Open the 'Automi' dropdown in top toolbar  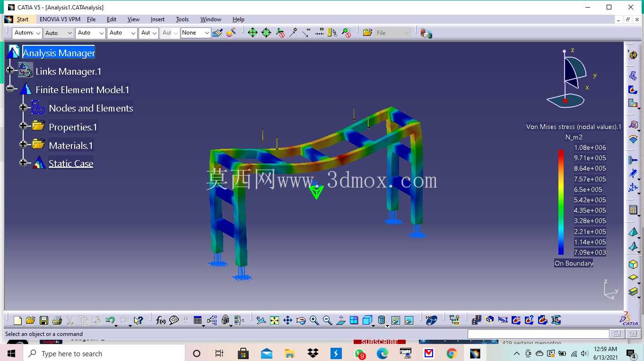27,33
